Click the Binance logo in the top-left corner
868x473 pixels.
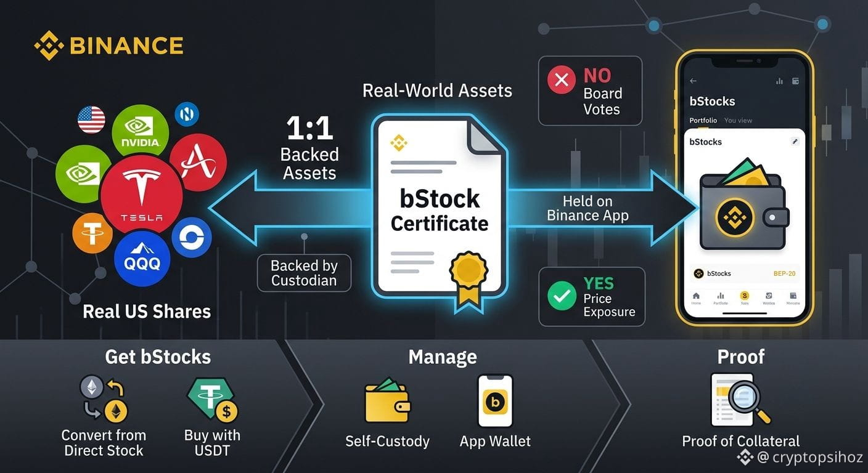(108, 46)
